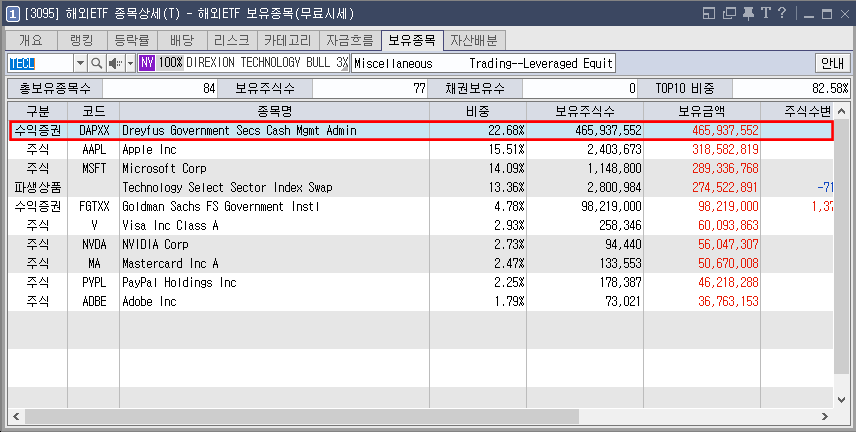This screenshot has height=432, width=856.
Task: Open the 등락률 tab
Action: pos(132,40)
